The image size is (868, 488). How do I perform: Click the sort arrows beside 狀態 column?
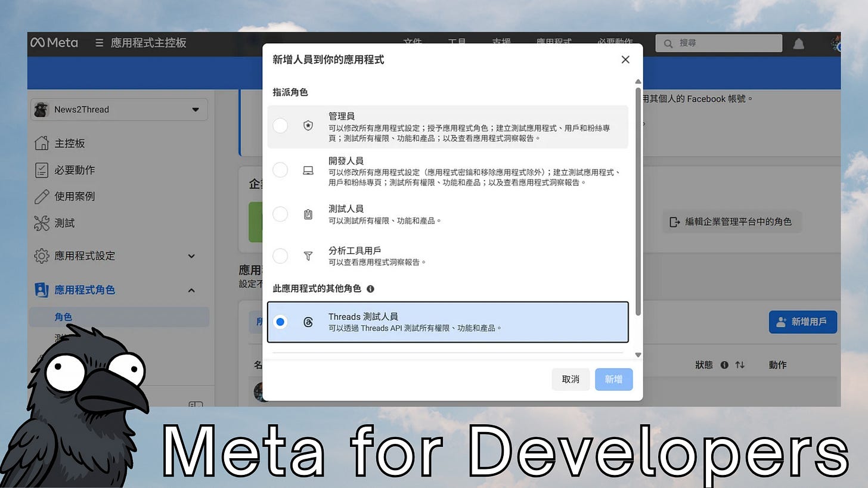pos(740,365)
